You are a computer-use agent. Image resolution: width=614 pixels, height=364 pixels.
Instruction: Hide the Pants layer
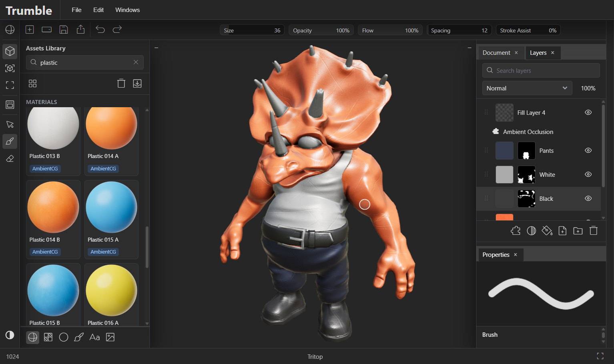click(588, 150)
